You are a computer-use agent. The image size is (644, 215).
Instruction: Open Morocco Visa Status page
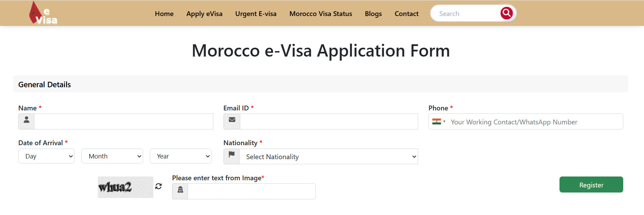[x=321, y=14]
